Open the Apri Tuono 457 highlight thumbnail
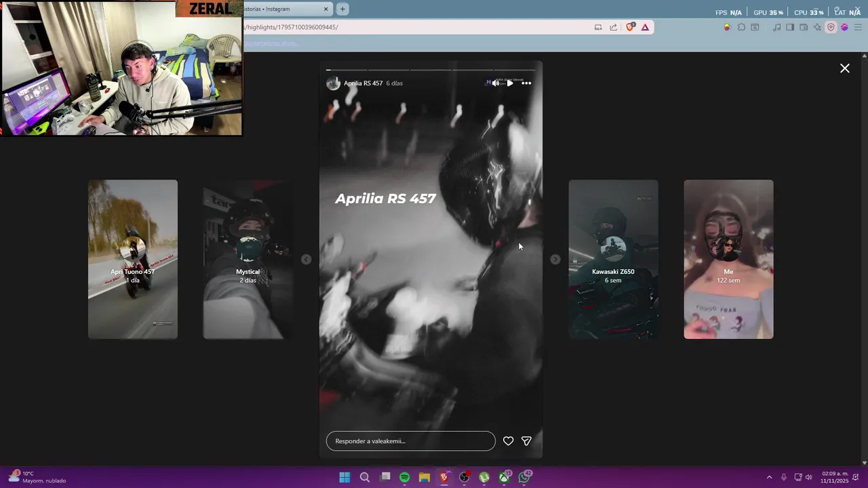The height and width of the screenshot is (488, 868). click(133, 259)
